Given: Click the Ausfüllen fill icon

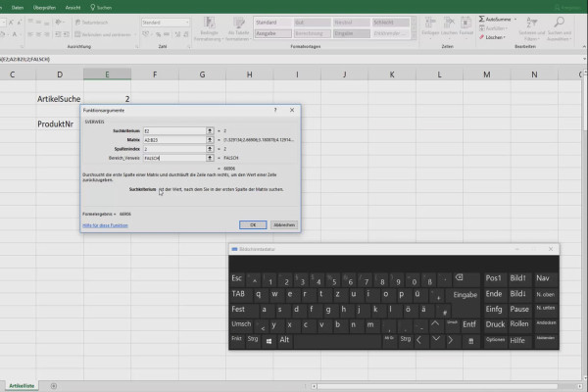Looking at the screenshot, I should click(x=482, y=28).
